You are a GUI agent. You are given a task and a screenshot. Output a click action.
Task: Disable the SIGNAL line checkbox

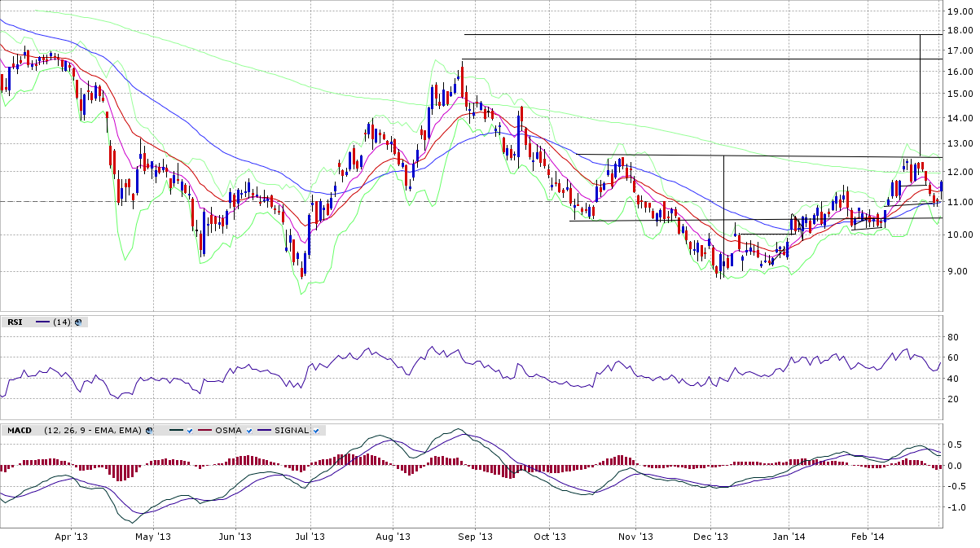pos(316,430)
